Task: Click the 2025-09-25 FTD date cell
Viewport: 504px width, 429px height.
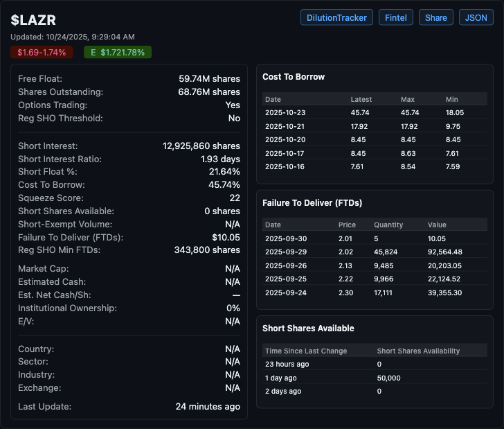Action: tap(286, 279)
